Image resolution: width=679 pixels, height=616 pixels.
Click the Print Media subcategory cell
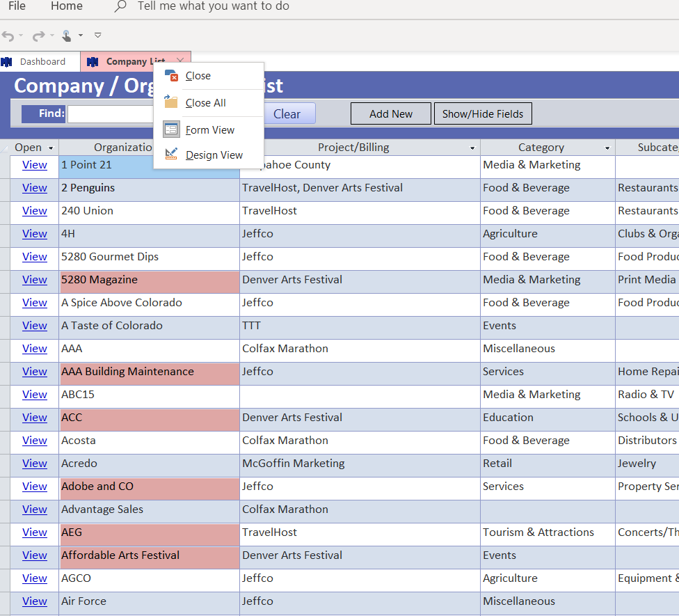(x=648, y=282)
